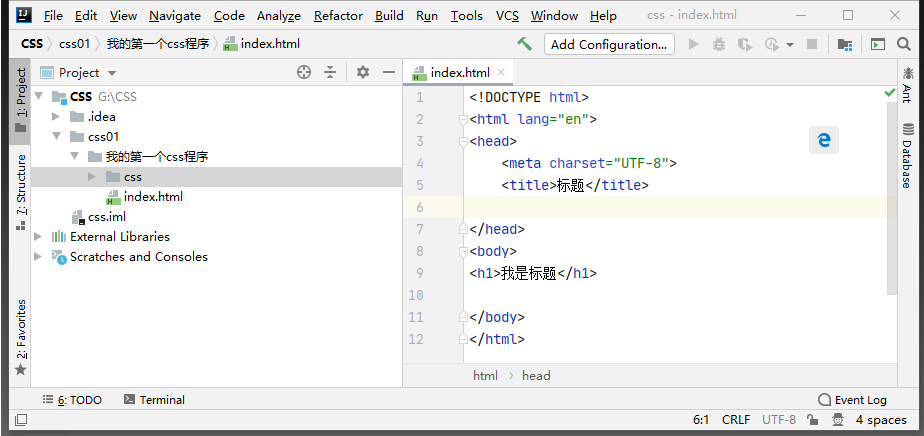924x436 pixels.
Task: Click Add Configuration... button
Action: tap(609, 44)
